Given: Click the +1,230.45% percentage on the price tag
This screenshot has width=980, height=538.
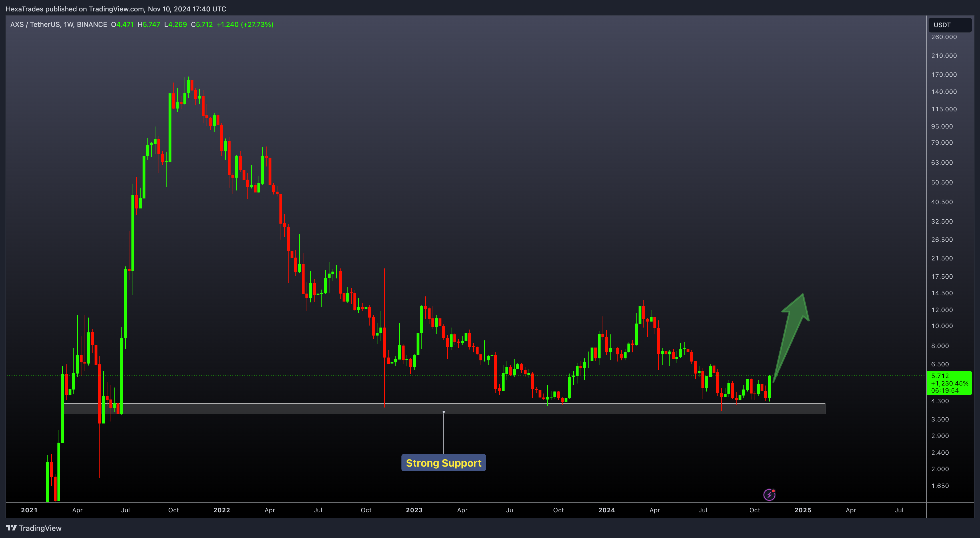Looking at the screenshot, I should (x=949, y=383).
